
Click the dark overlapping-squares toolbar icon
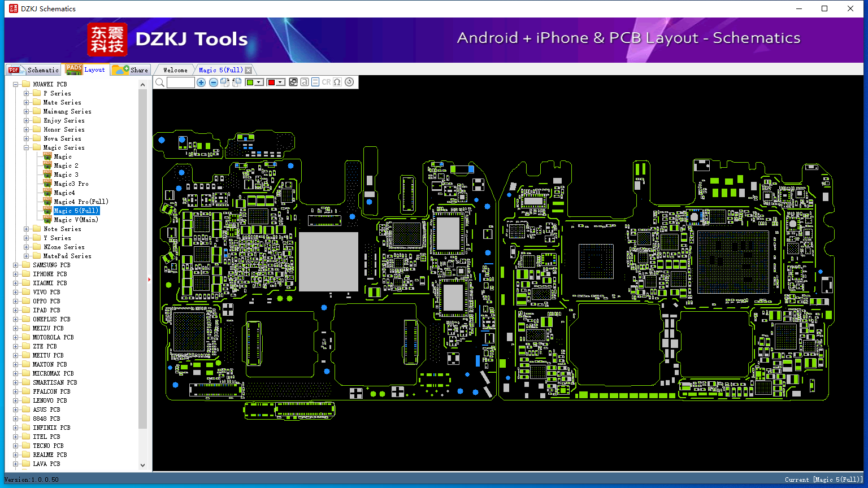click(x=293, y=82)
